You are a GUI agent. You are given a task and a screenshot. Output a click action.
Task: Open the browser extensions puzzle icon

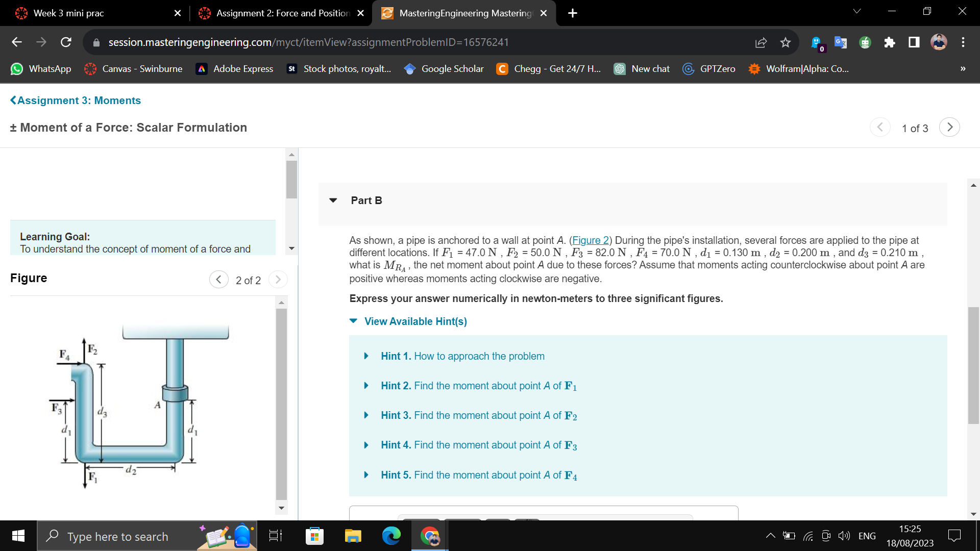(x=889, y=42)
